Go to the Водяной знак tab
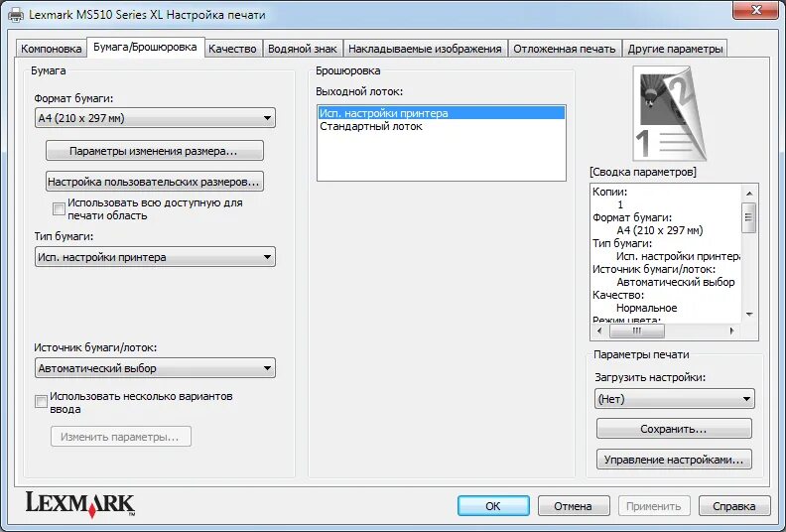This screenshot has height=532, width=786. (x=303, y=49)
